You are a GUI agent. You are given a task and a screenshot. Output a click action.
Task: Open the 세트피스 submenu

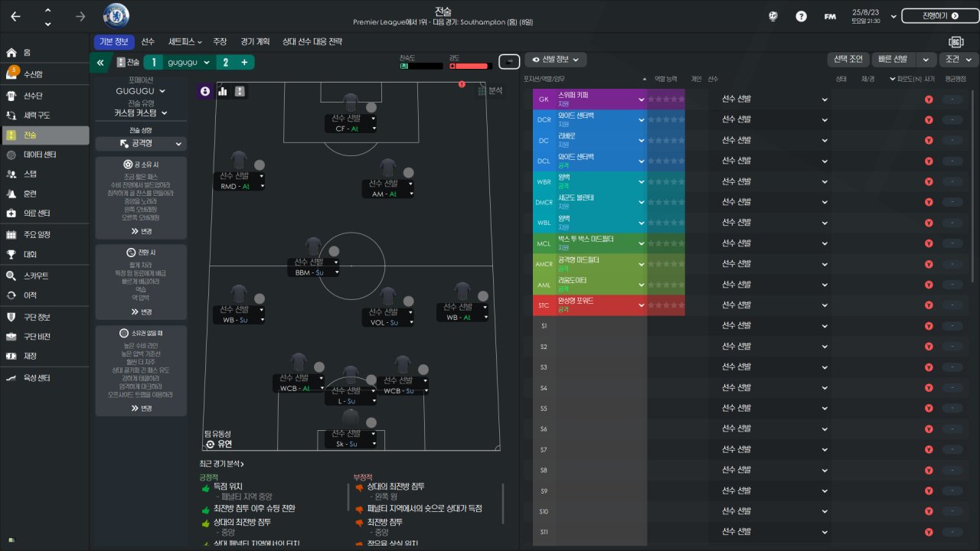[185, 41]
